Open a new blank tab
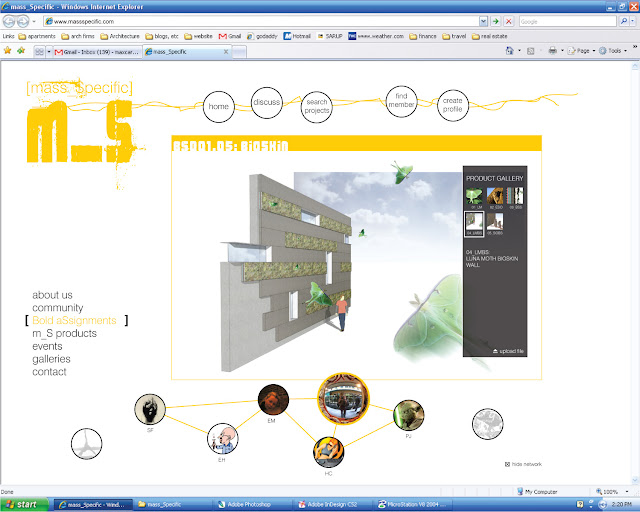Viewport: 640px width, 512px height. [x=239, y=52]
